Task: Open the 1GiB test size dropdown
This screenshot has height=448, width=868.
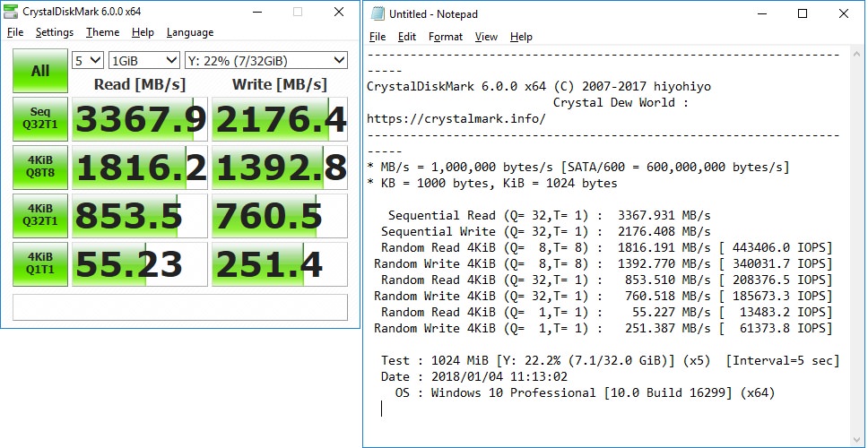Action: (144, 60)
